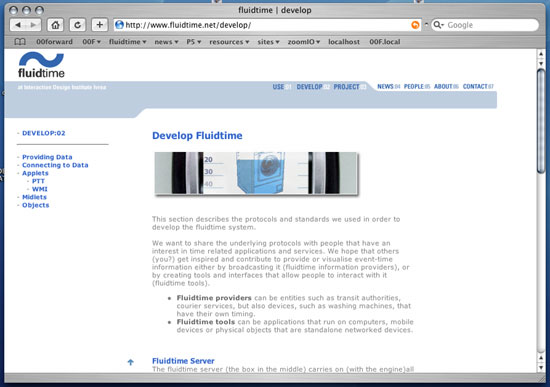The height and width of the screenshot is (387, 550).
Task: Click the magnifier icon in Google search
Action: (438, 25)
